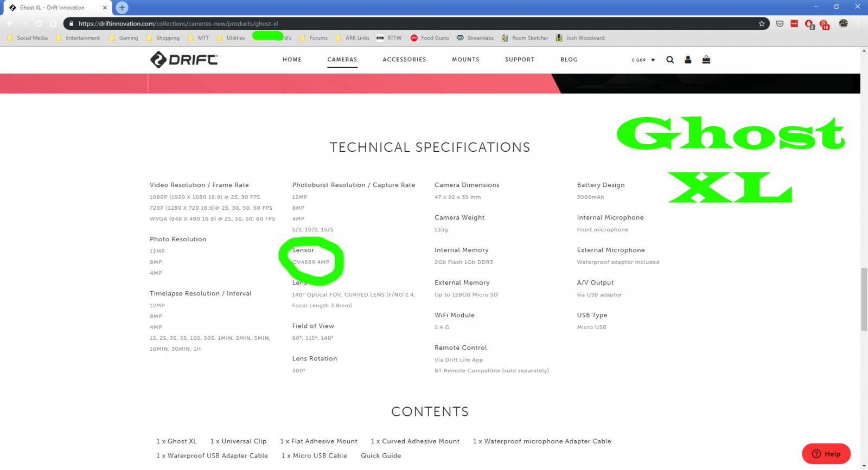868x470 pixels.
Task: Open a new tab with the plus button
Action: point(122,8)
